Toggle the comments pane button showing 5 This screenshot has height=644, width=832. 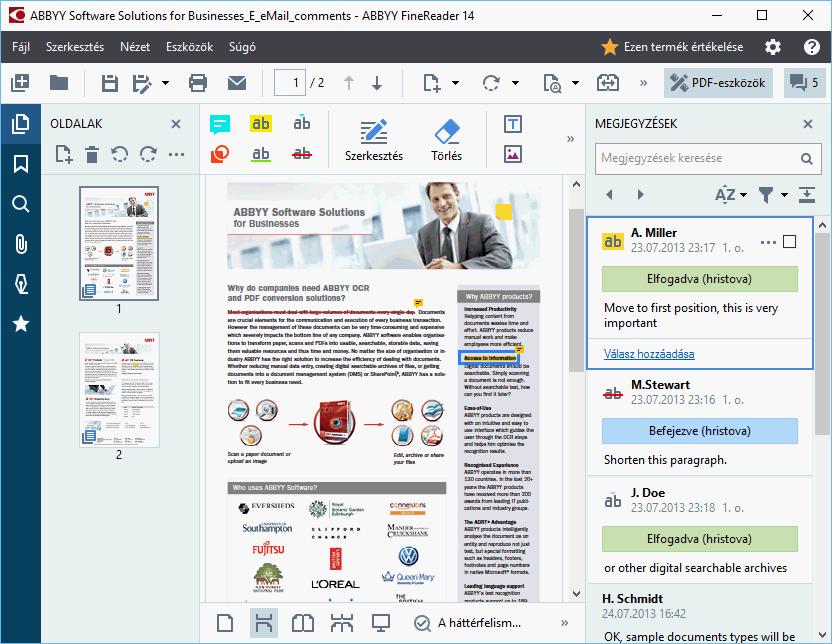[x=804, y=83]
